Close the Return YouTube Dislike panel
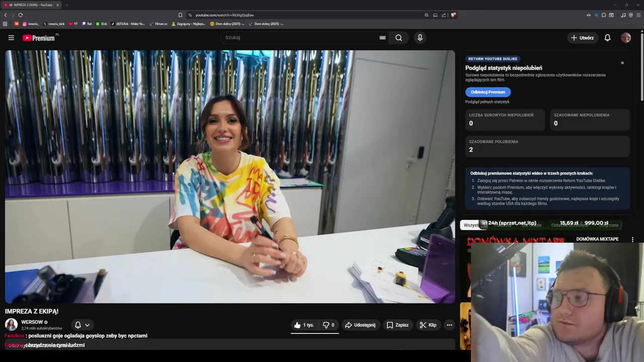Image resolution: width=644 pixels, height=362 pixels. pos(622,63)
